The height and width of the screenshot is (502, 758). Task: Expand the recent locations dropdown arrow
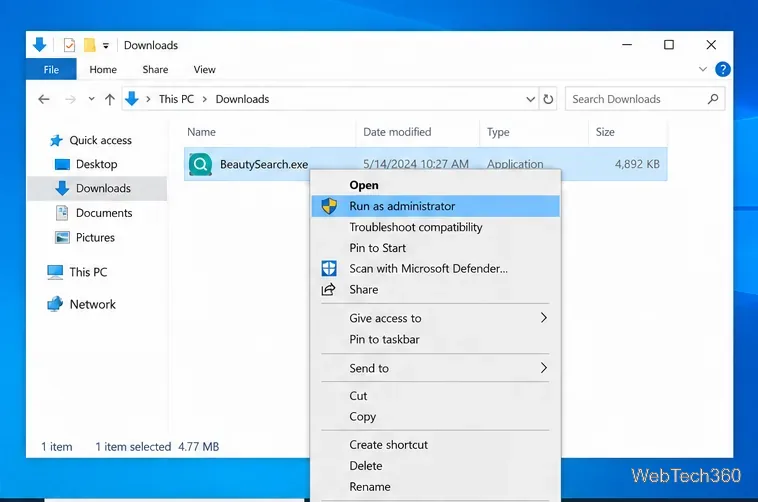[91, 99]
